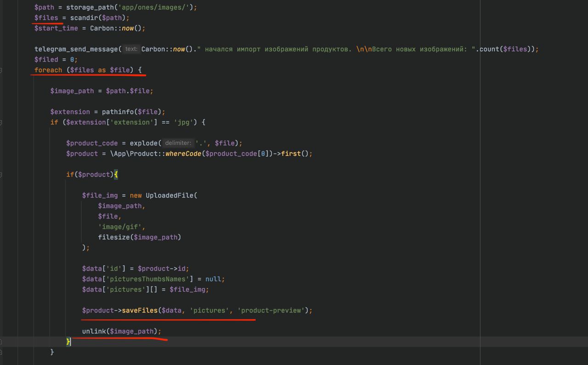Place cursor on $files in the scandir line

[x=46, y=18]
